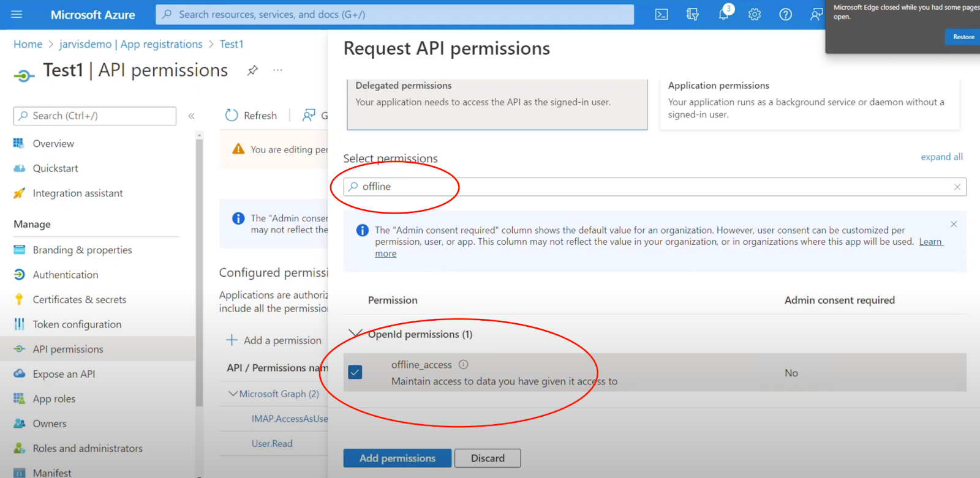The height and width of the screenshot is (478, 980).
Task: Collapse the Microsoft Graph (2) group
Action: pyautogui.click(x=233, y=394)
